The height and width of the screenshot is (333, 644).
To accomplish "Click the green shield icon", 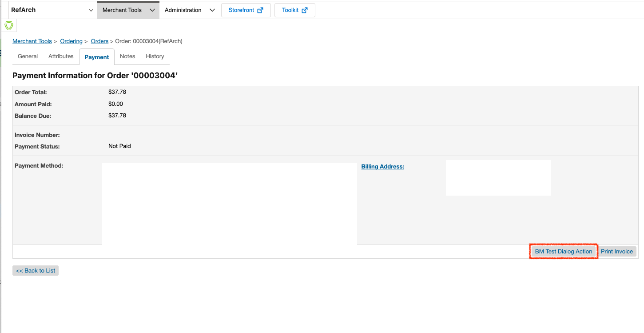I will tap(9, 26).
